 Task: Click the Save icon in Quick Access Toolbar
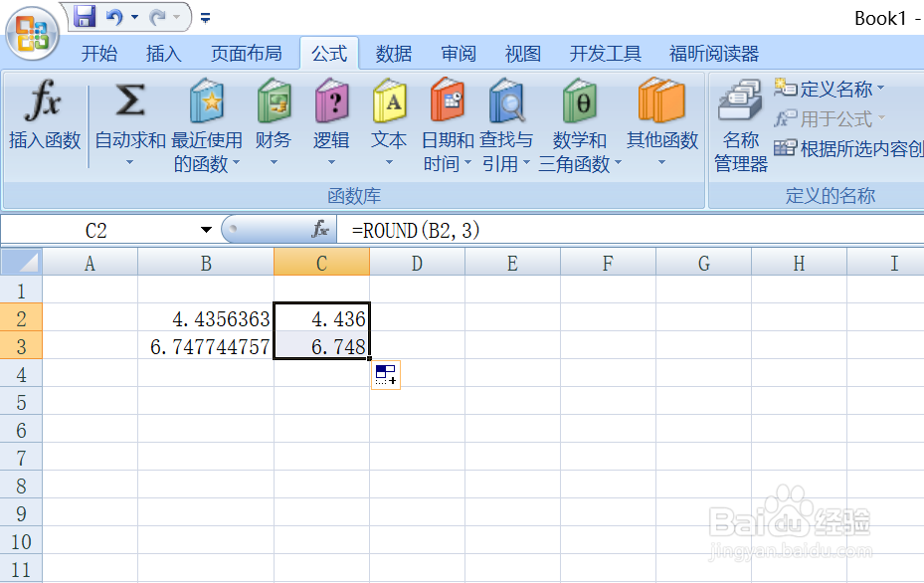coord(84,15)
